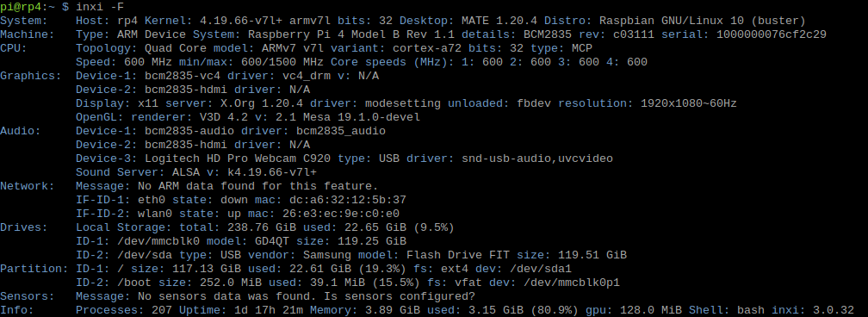Select the Machine section label
The width and height of the screenshot is (868, 317).
(x=28, y=35)
